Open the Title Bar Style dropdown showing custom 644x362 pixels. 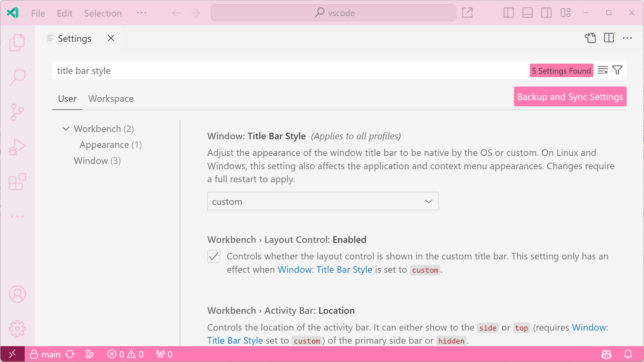pos(323,201)
